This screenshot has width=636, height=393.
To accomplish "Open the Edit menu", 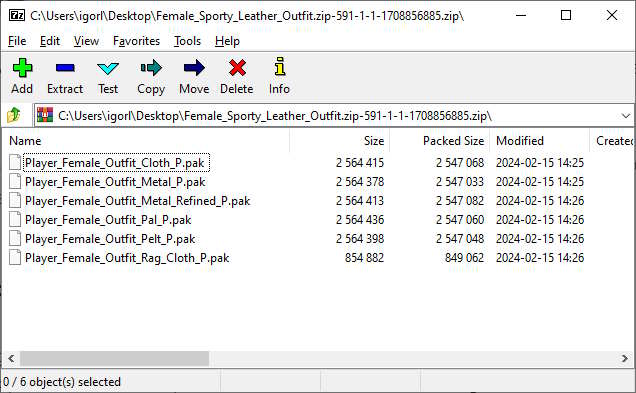I will 50,41.
